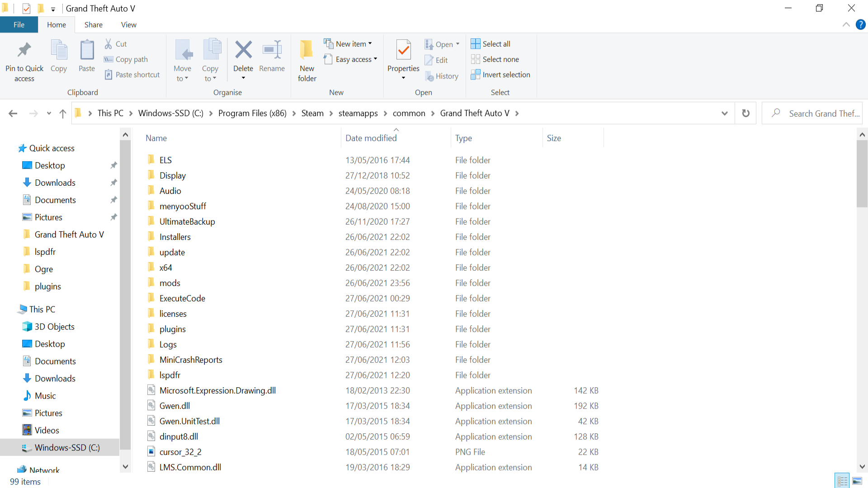
Task: Click the file list vertical scrollbar thumb
Action: click(x=862, y=174)
